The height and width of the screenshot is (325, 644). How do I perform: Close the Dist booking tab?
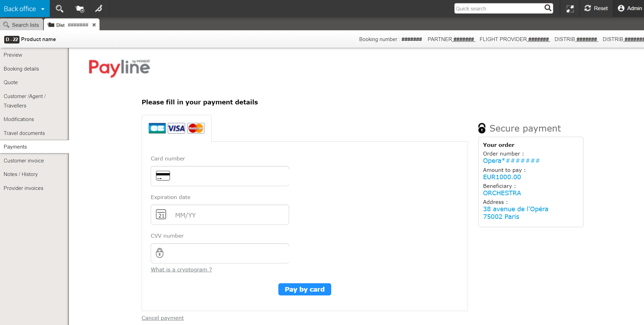(x=94, y=25)
